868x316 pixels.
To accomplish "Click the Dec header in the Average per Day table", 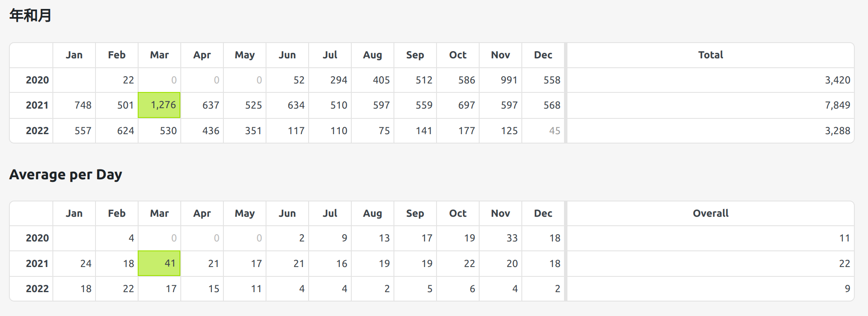I will tap(543, 213).
